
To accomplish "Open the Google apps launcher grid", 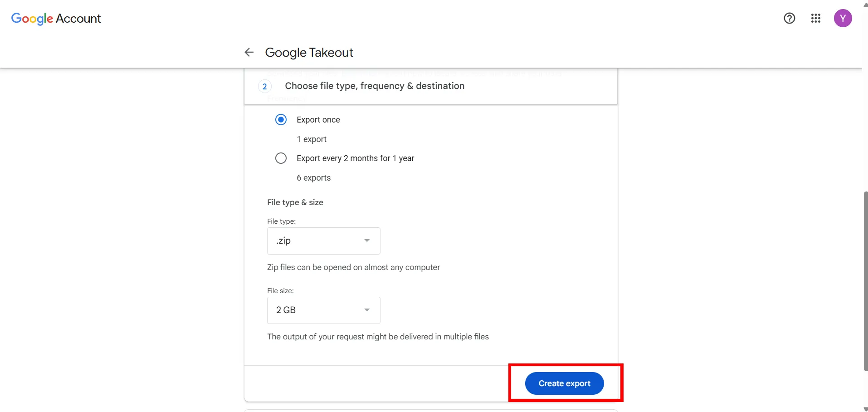I will click(816, 18).
